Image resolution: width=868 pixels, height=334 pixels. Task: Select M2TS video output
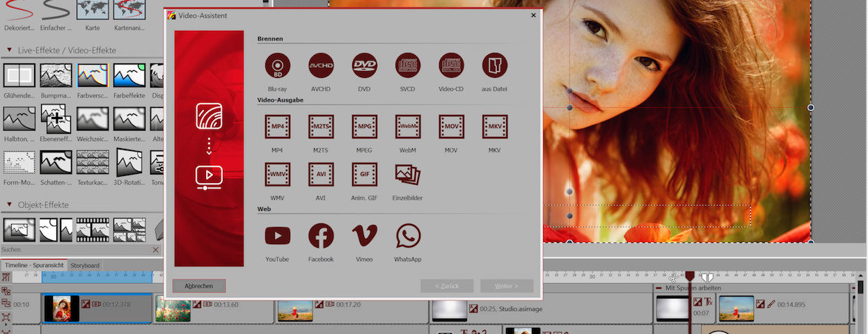coord(321,127)
